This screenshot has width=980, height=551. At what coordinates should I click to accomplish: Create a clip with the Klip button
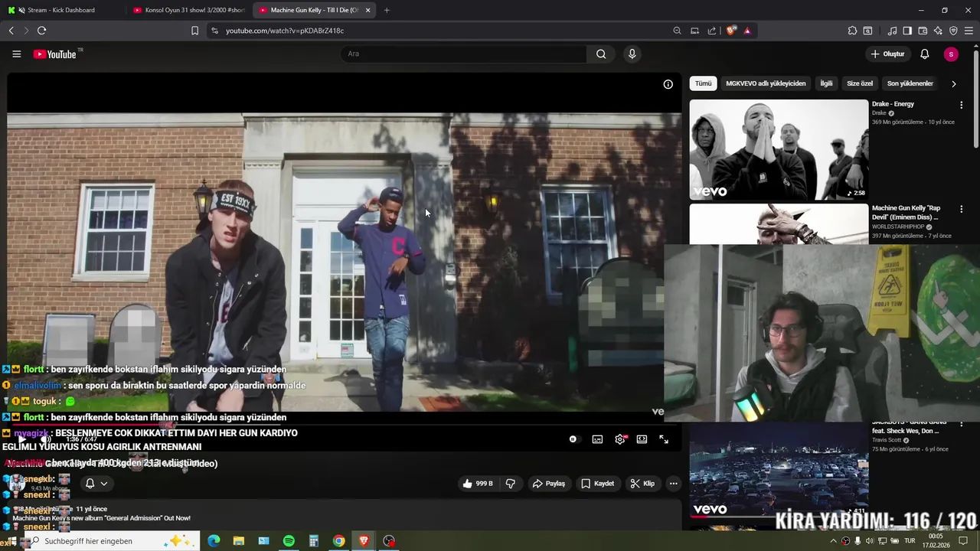point(642,484)
